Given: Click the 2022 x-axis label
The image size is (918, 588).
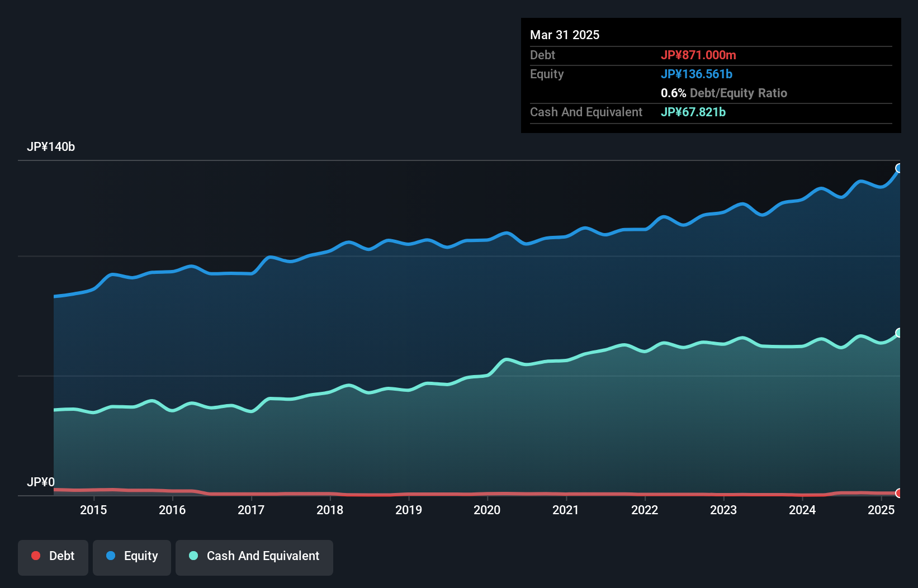Looking at the screenshot, I should pyautogui.click(x=645, y=510).
